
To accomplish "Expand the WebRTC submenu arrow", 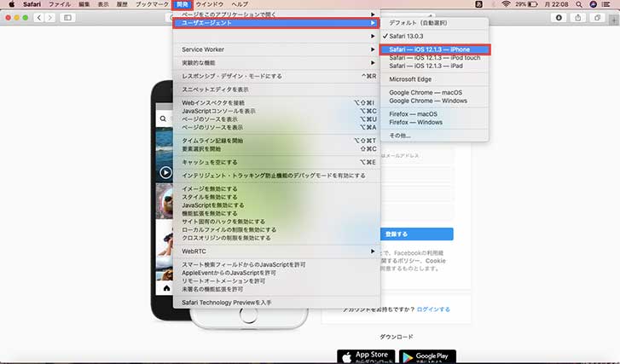I will click(373, 251).
